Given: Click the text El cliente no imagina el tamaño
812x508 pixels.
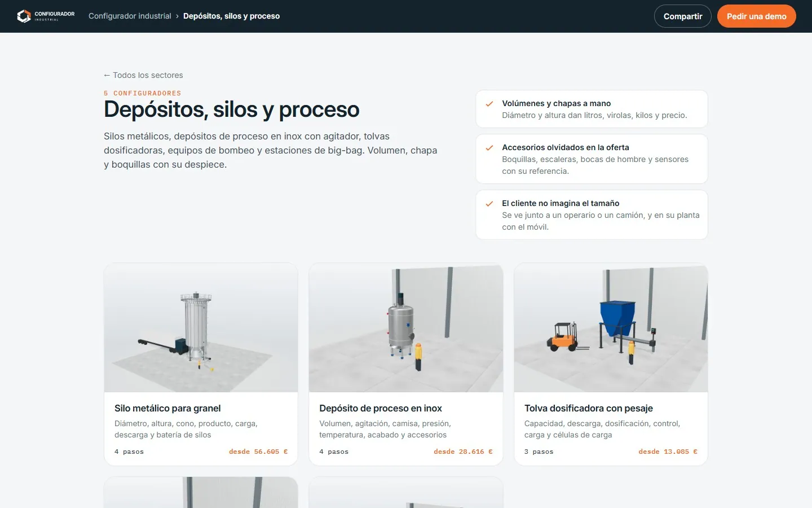Looking at the screenshot, I should (x=561, y=203).
